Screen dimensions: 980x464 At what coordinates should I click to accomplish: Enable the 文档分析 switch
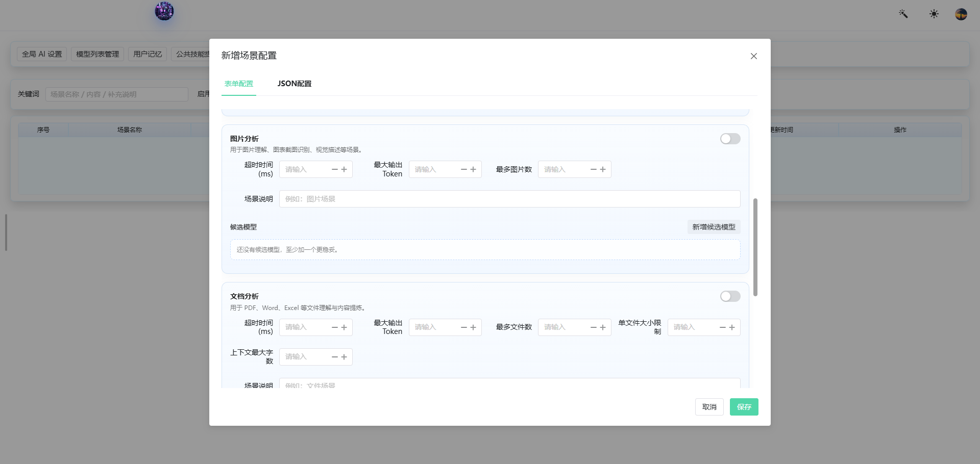pos(730,296)
